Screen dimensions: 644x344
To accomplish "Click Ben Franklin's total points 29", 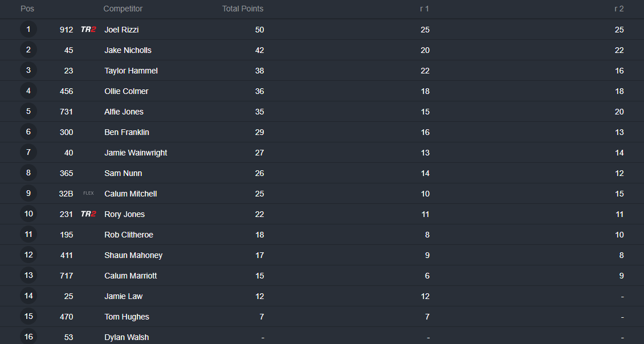I will pyautogui.click(x=259, y=132).
